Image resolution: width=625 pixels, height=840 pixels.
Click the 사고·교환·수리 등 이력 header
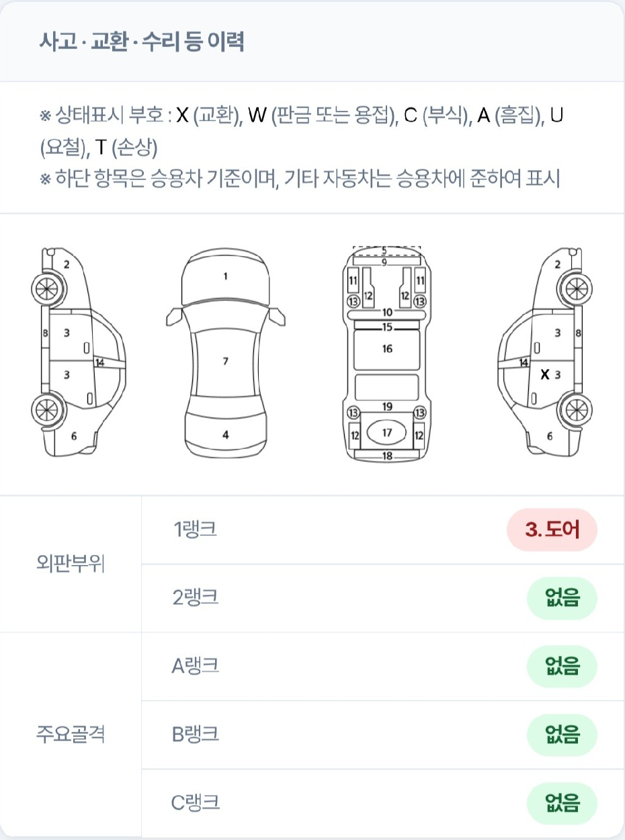142,42
